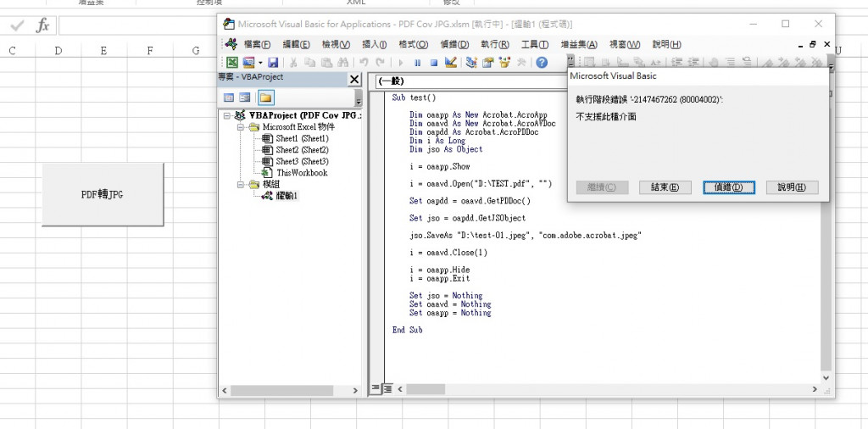Open the Toolbox toolbar icon

pyautogui.click(x=521, y=63)
